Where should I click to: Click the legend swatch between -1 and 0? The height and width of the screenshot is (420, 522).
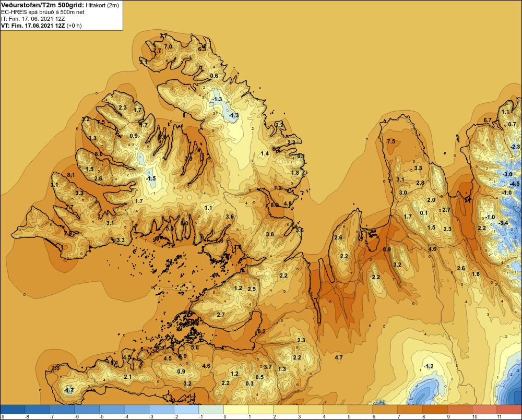point(211,410)
